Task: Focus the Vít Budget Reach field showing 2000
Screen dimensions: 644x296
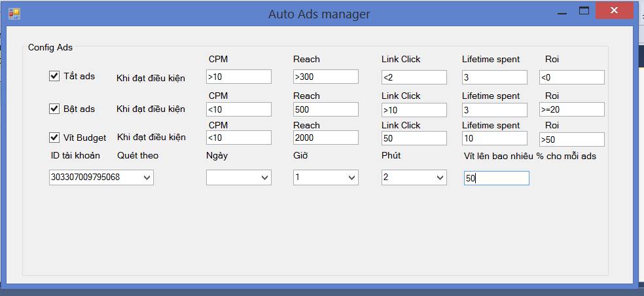Action: 325,138
